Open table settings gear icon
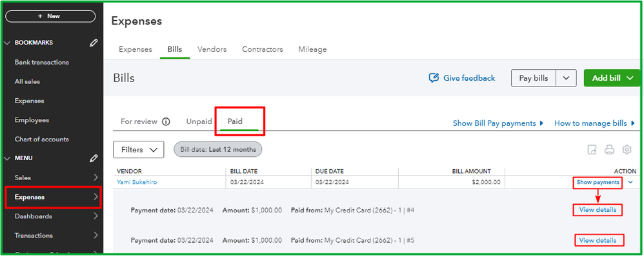 coord(627,150)
